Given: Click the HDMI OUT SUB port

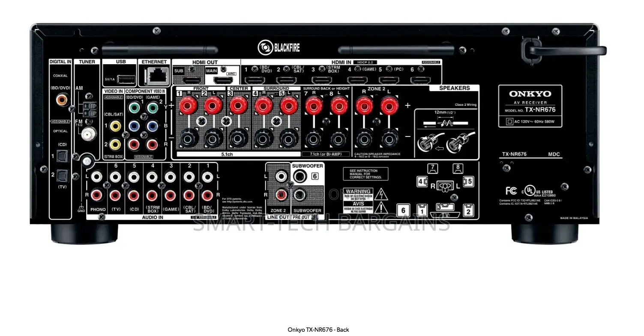Looking at the screenshot, I should 192,80.
